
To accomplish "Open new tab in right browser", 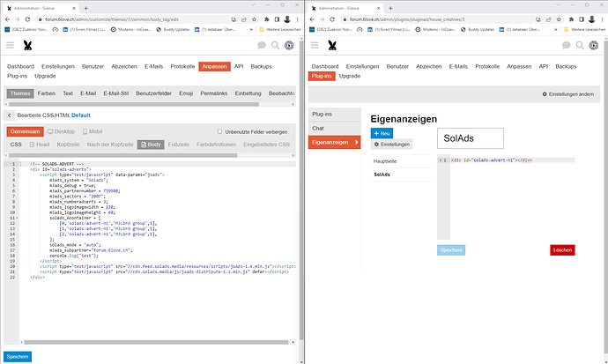I will point(390,8).
